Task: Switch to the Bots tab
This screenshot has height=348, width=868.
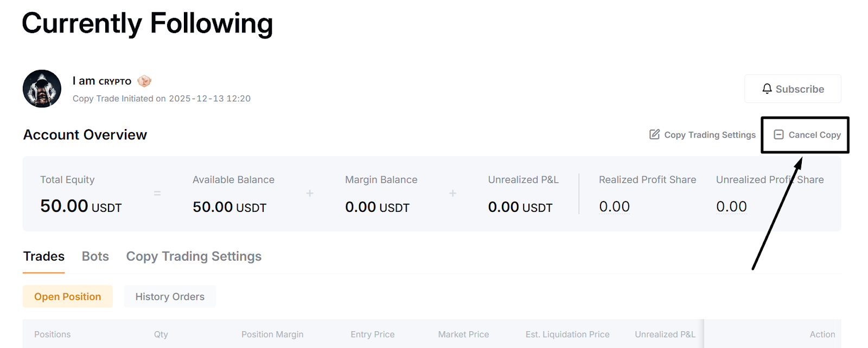Action: click(95, 256)
